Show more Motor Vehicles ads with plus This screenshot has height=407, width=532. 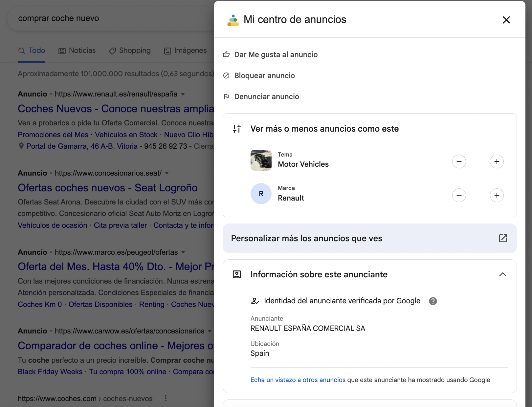point(497,161)
